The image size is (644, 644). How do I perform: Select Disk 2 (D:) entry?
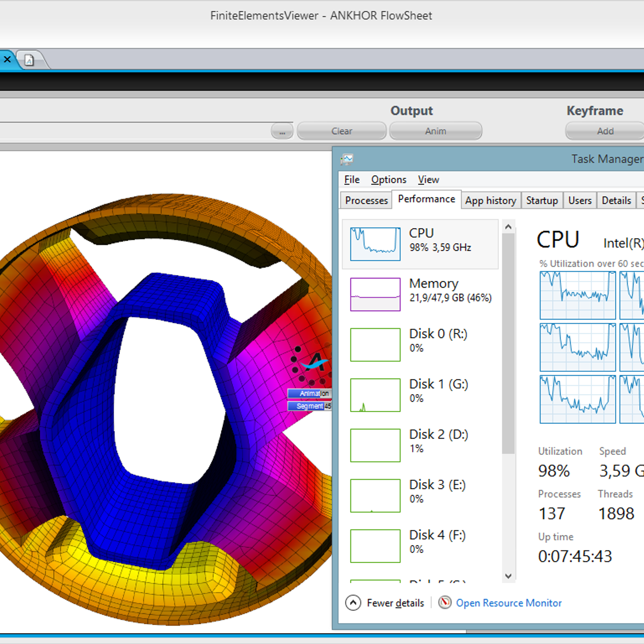420,445
